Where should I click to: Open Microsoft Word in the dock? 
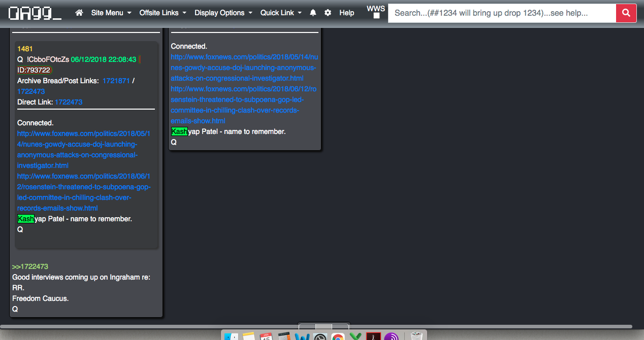pyautogui.click(x=302, y=337)
